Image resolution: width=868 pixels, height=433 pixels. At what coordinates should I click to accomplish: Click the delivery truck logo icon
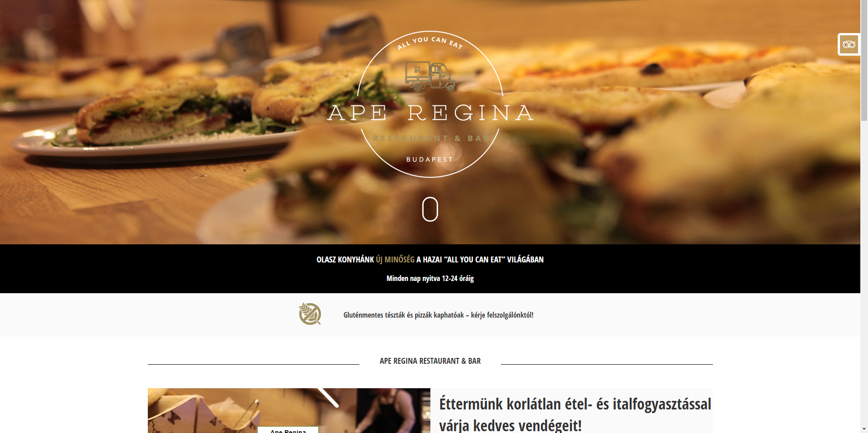430,77
